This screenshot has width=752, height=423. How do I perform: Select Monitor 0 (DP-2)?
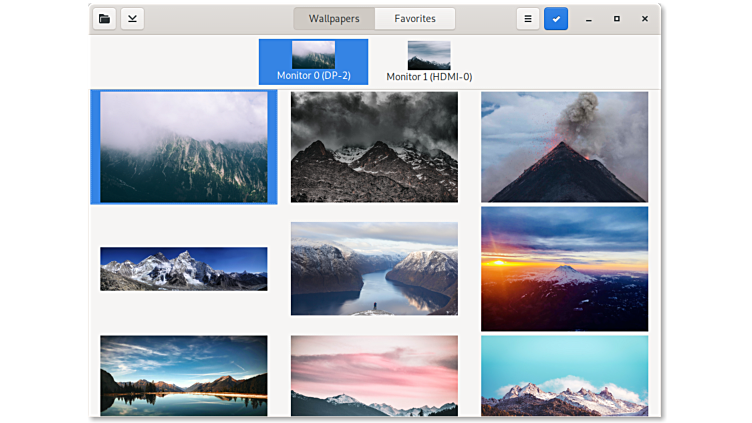[x=313, y=62]
